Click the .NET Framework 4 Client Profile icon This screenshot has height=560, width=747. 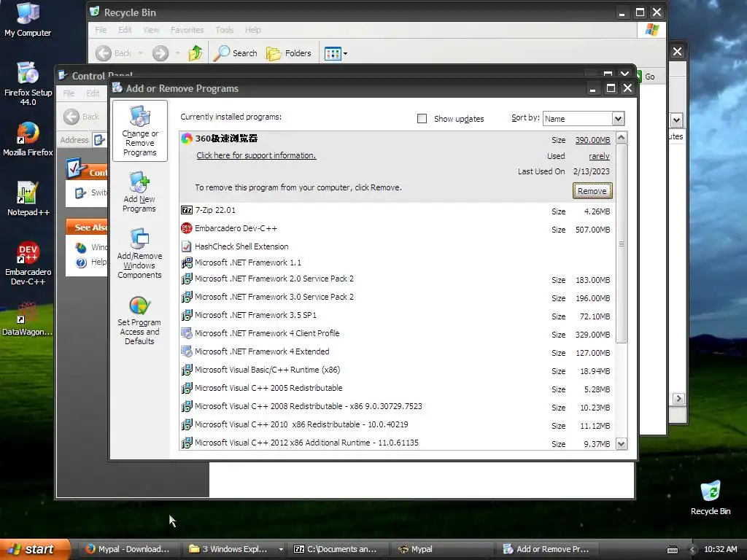pyautogui.click(x=187, y=333)
